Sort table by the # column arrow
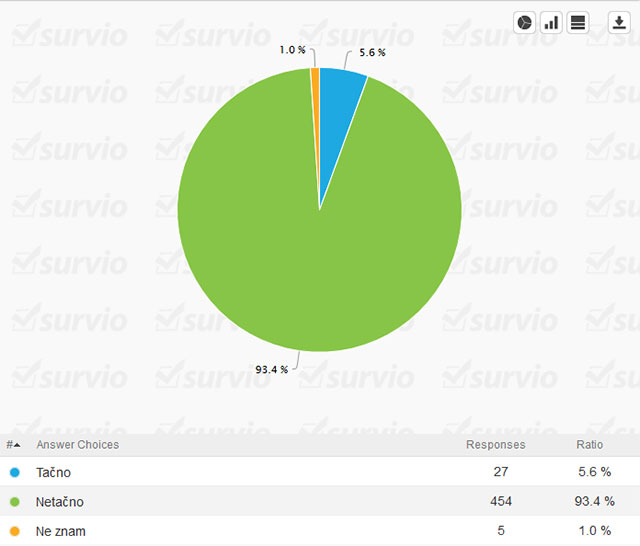640x546 pixels. coord(13,445)
